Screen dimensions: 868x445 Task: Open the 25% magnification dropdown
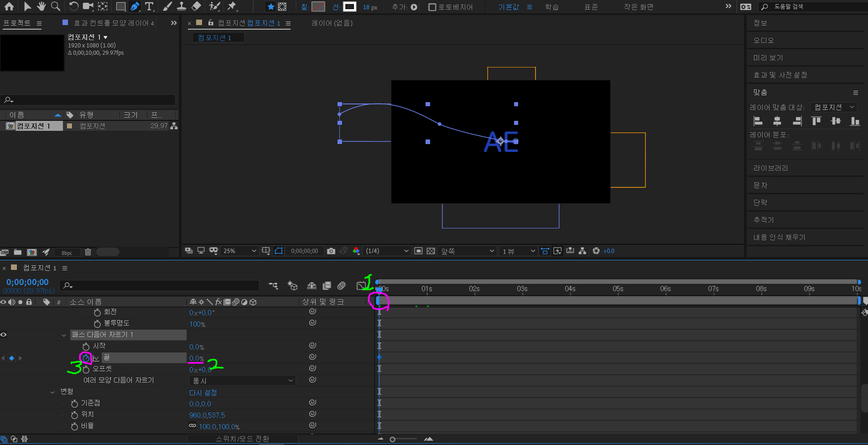[239, 251]
